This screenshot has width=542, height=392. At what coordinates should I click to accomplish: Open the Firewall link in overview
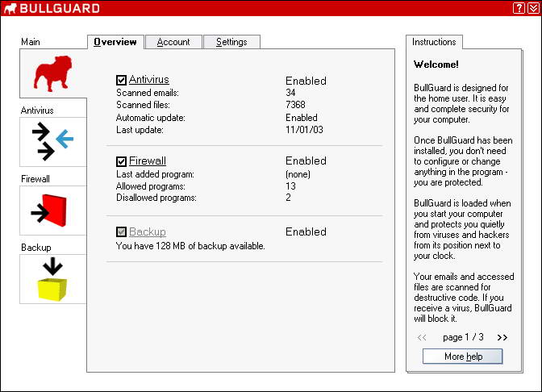[148, 161]
